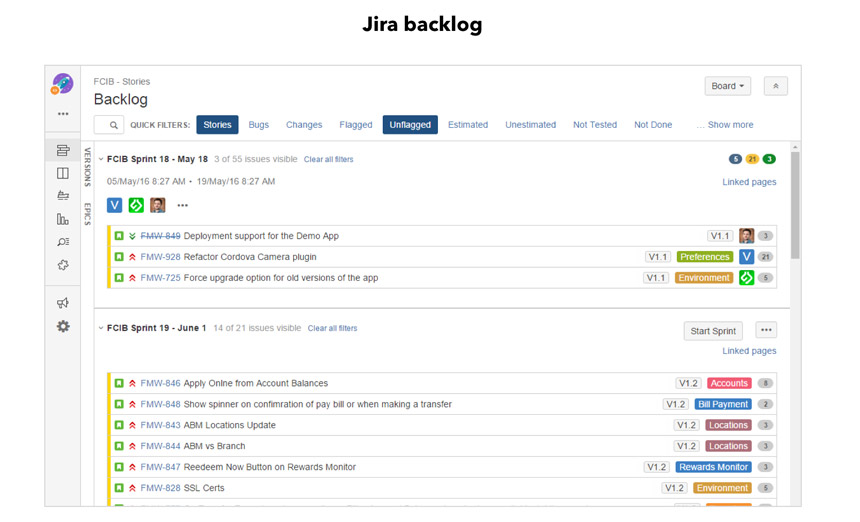
Task: Toggle the Not Tested quick filter
Action: (595, 124)
